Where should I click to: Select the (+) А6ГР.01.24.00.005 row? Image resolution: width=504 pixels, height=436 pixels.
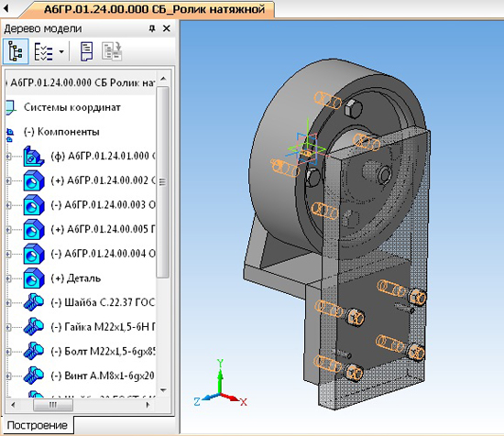(103, 229)
